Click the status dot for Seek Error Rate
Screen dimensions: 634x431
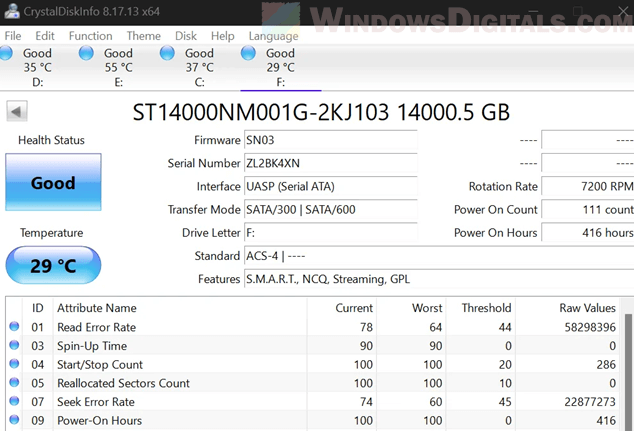pyautogui.click(x=14, y=401)
